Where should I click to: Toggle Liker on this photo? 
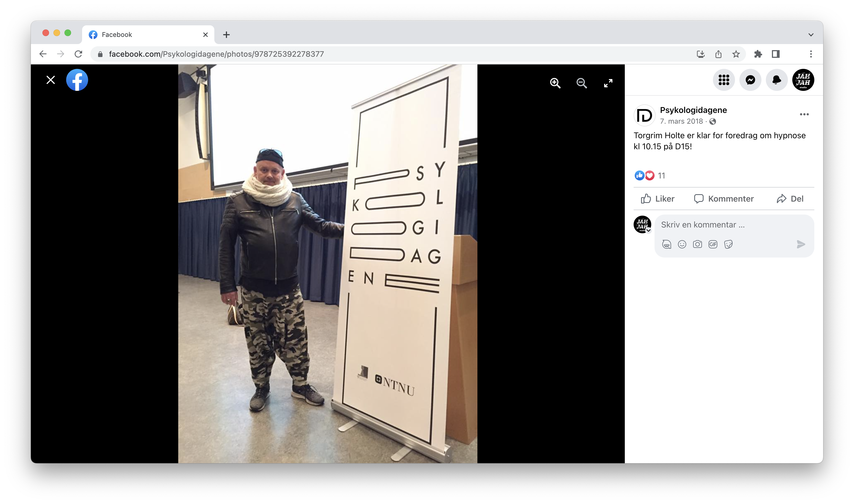(657, 199)
